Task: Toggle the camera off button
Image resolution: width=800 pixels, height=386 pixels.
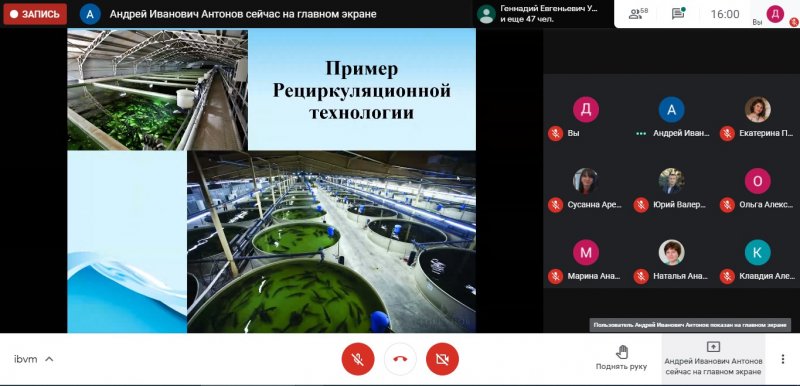Action: pos(442,359)
